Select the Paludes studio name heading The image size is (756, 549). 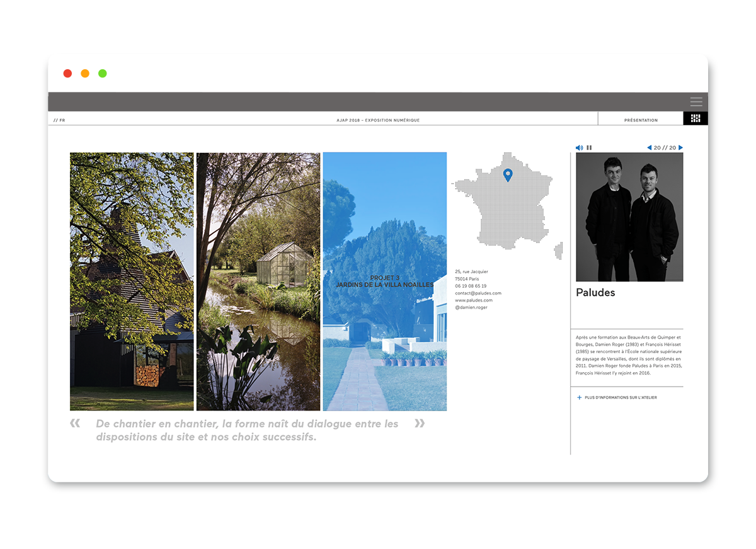[x=595, y=293]
